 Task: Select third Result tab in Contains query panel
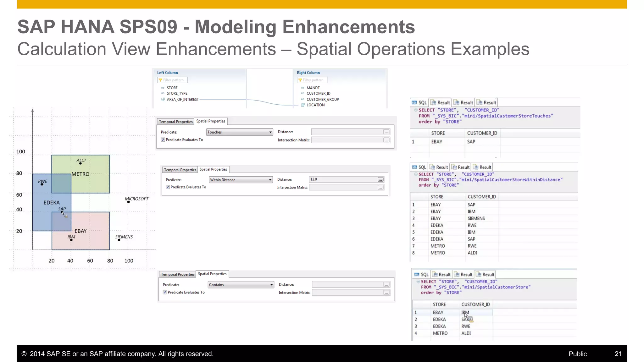click(485, 274)
